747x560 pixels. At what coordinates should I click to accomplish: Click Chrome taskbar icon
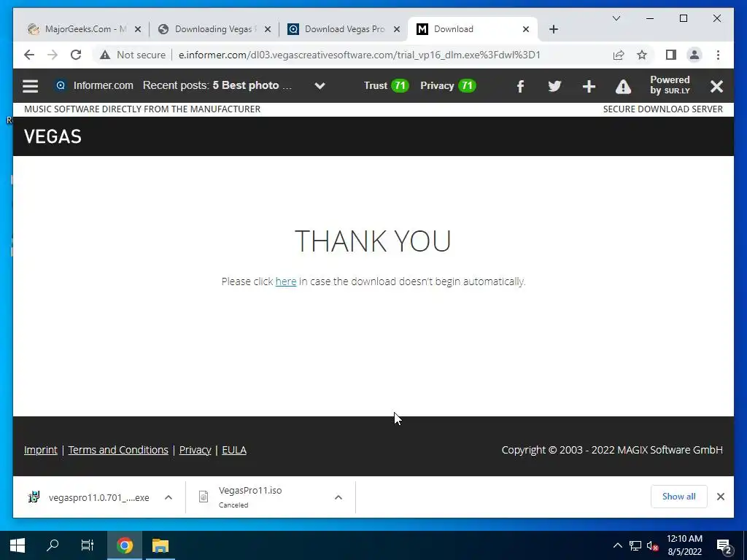[x=125, y=545]
